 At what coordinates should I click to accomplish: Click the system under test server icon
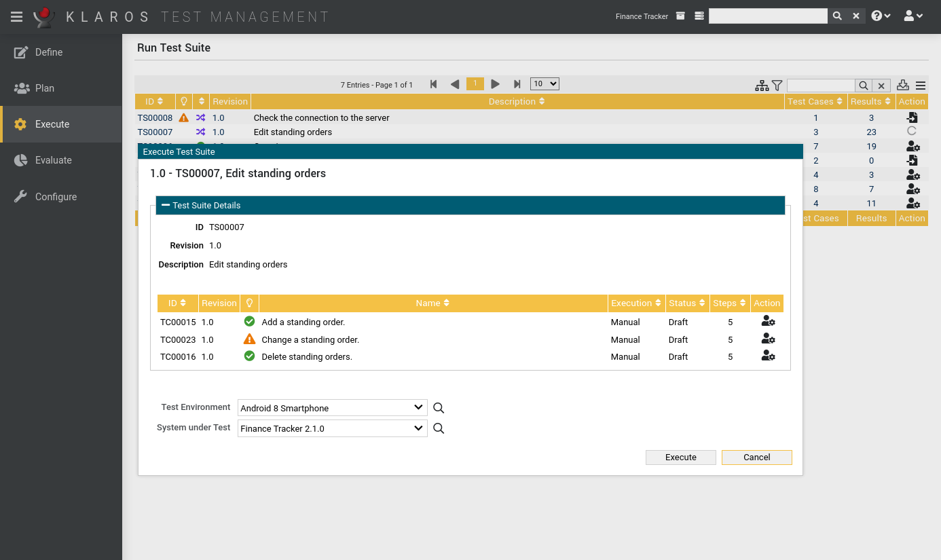699,16
